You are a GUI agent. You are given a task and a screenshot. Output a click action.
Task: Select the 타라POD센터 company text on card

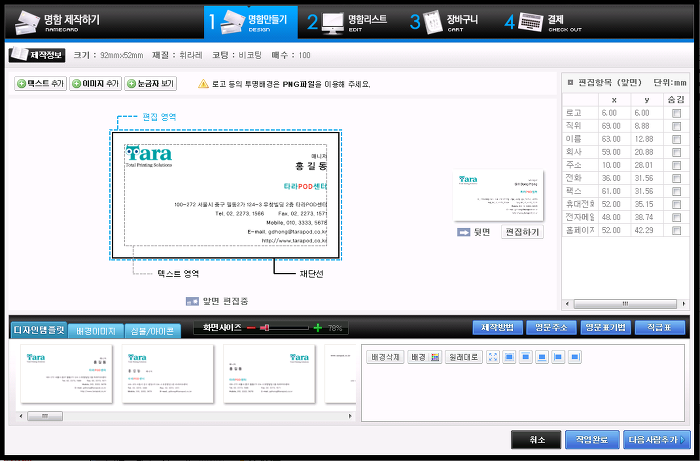click(x=305, y=186)
